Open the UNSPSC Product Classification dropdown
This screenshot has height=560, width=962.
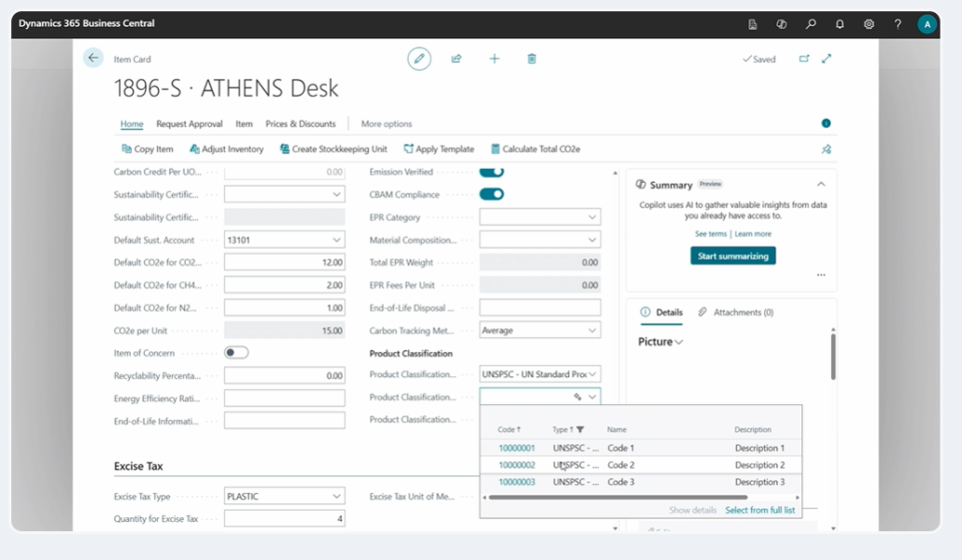(592, 374)
